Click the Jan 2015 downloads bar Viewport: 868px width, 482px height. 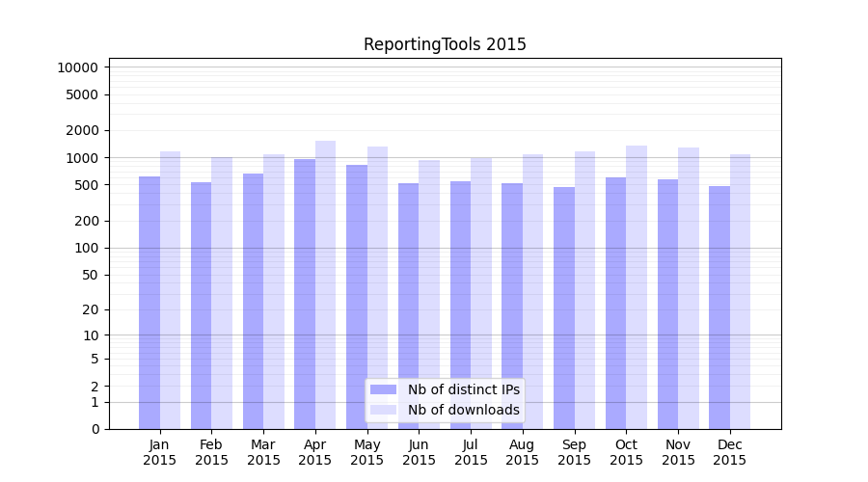pyautogui.click(x=171, y=289)
